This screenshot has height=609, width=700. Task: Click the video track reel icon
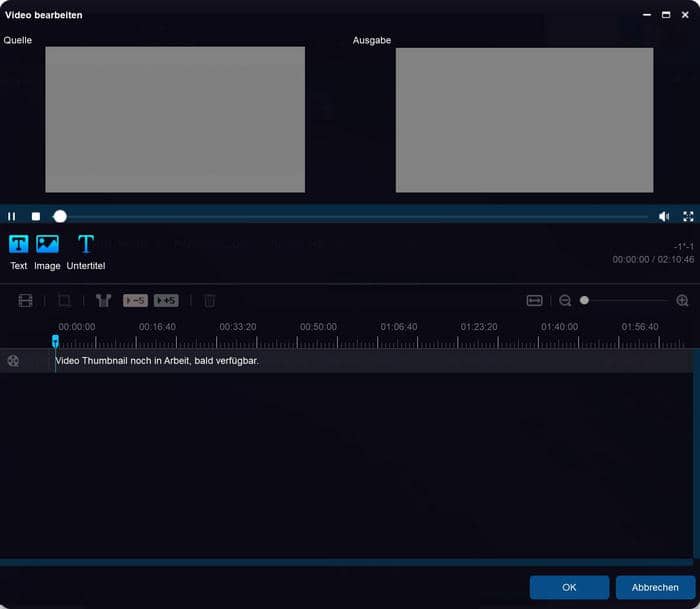(x=13, y=361)
